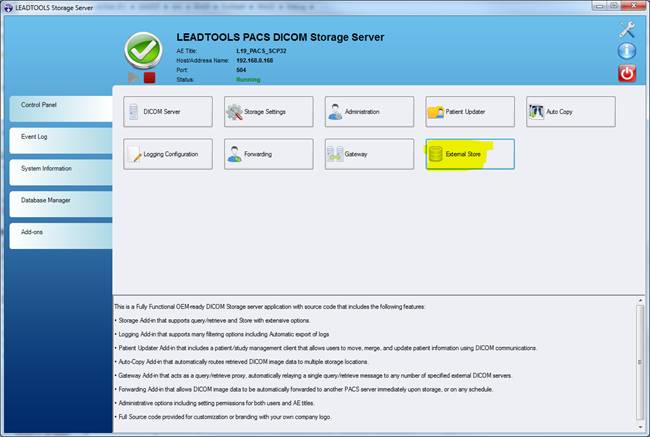Click the red stop server button

150,78
